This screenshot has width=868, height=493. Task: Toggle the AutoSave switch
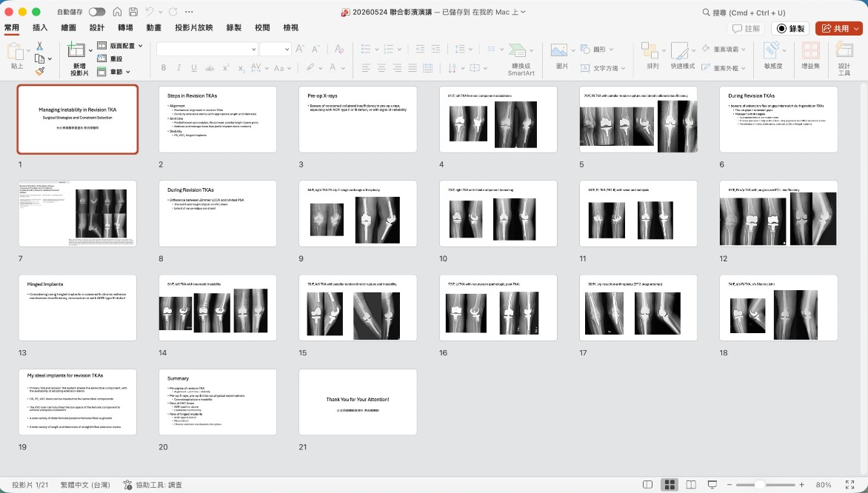[x=97, y=12]
